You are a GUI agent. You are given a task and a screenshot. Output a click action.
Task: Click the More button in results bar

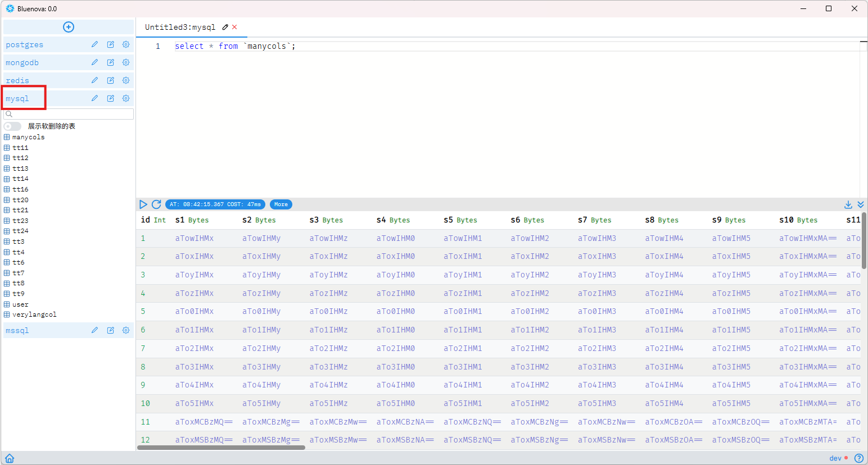281,204
